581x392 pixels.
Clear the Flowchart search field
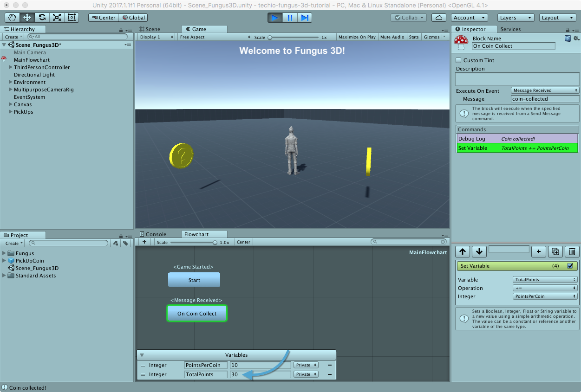(443, 242)
